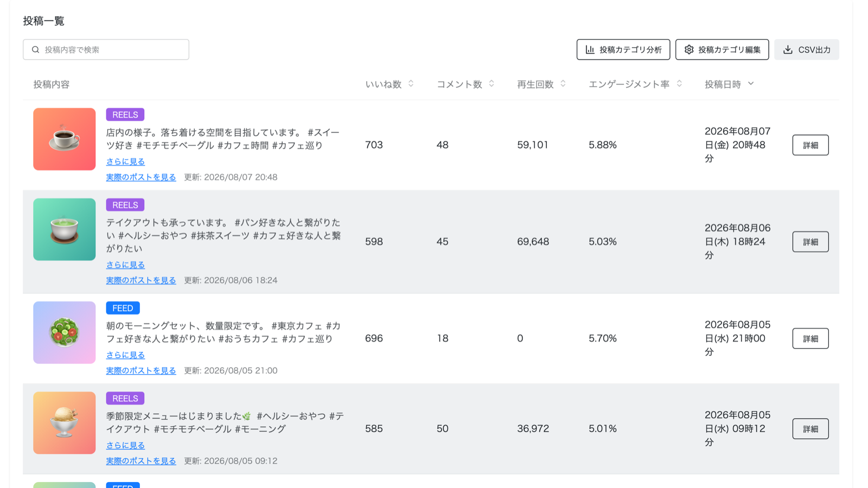Sort by エンゲージメント率 using its sort arrows
This screenshot has height=488, width=868.
pos(679,84)
